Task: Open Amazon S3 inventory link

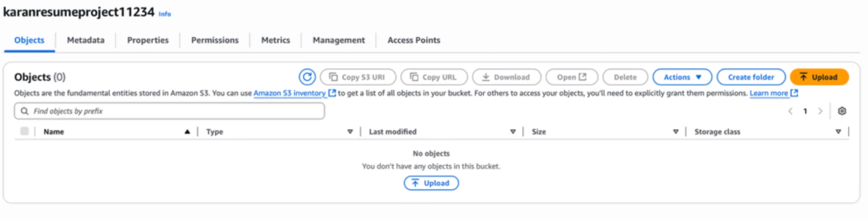Action: [x=289, y=93]
